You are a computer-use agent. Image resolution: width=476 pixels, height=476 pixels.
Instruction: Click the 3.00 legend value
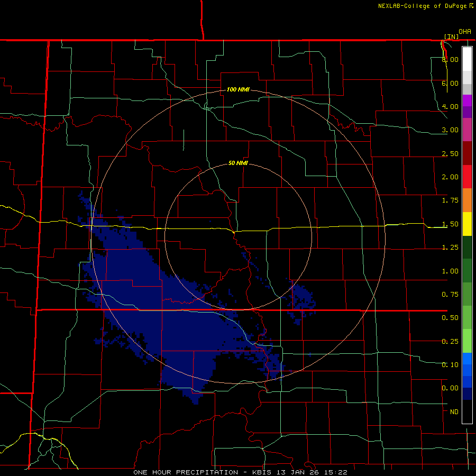(x=450, y=130)
